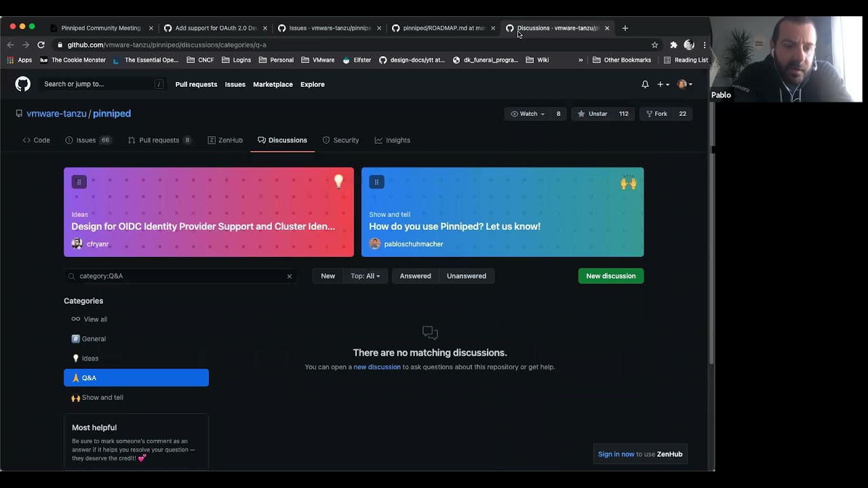
Task: Open the VMware bookmarks folder
Action: 318,60
